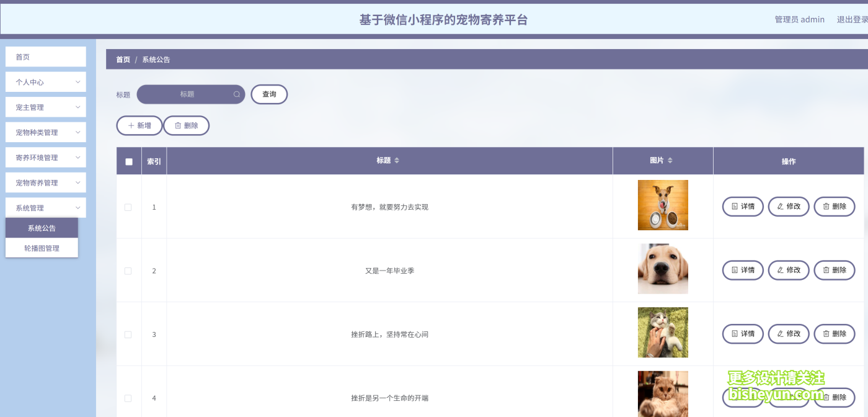Click 删除 for 挫折路上，坚持常在心间
This screenshot has height=417, width=868.
point(835,334)
